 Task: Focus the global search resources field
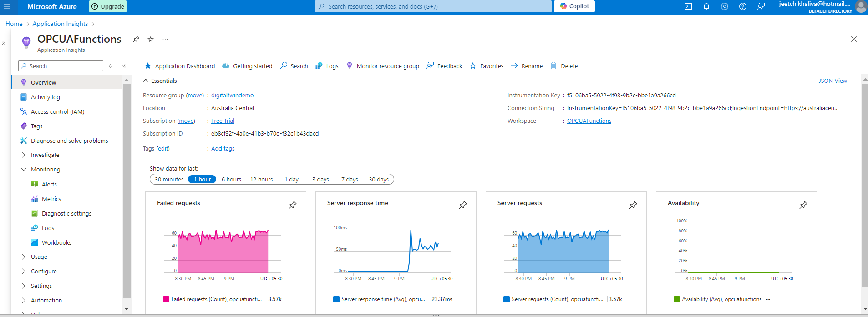[433, 6]
